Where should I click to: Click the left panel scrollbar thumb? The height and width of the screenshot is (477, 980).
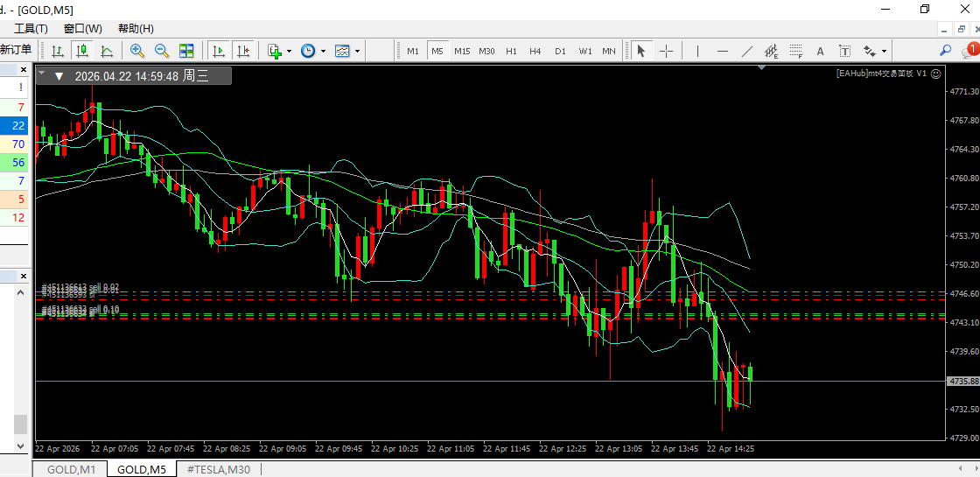pos(21,424)
